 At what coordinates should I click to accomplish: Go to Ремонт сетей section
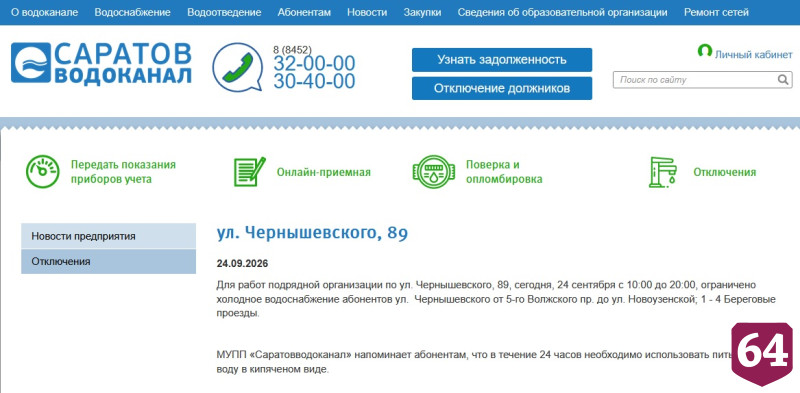tap(717, 12)
